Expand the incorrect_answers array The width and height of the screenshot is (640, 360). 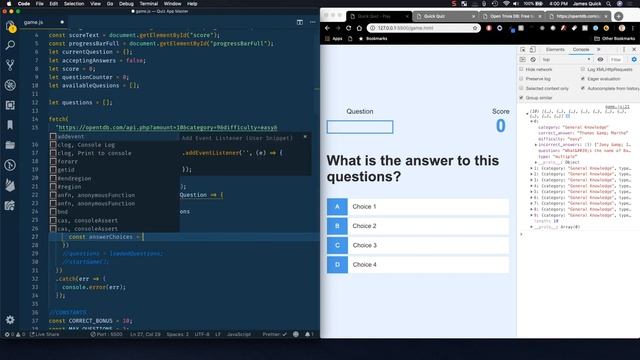536,145
